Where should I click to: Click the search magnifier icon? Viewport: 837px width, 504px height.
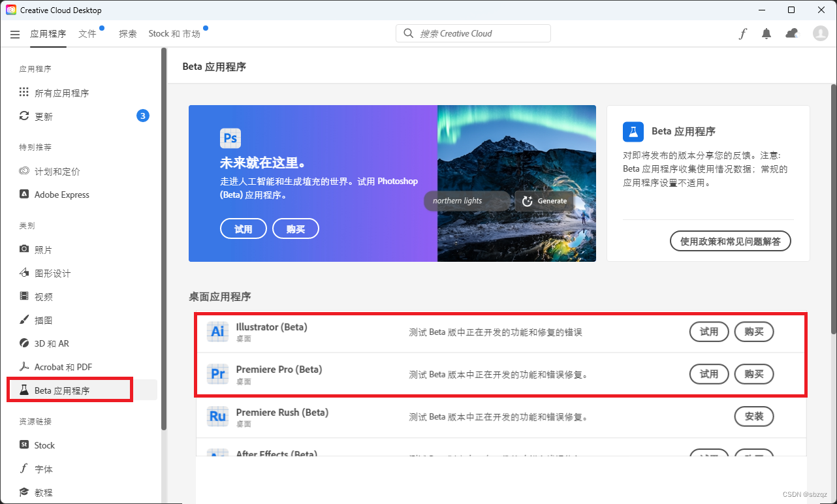coord(408,33)
